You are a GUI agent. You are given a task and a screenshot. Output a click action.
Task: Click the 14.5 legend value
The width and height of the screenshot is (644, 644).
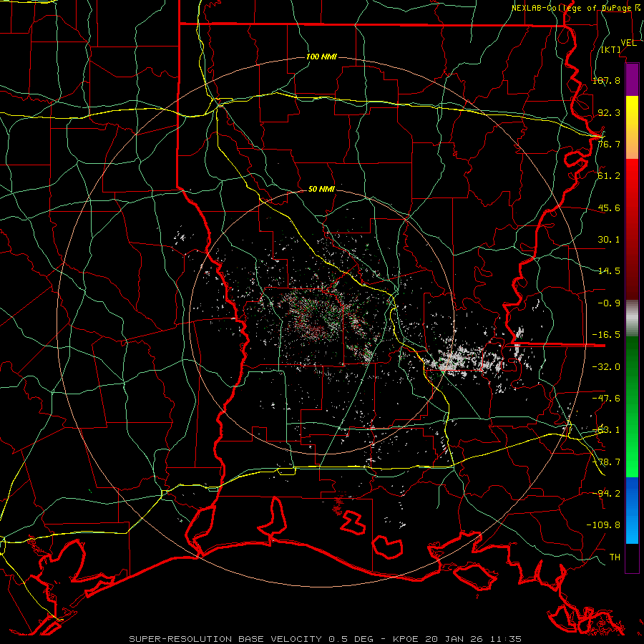[609, 271]
